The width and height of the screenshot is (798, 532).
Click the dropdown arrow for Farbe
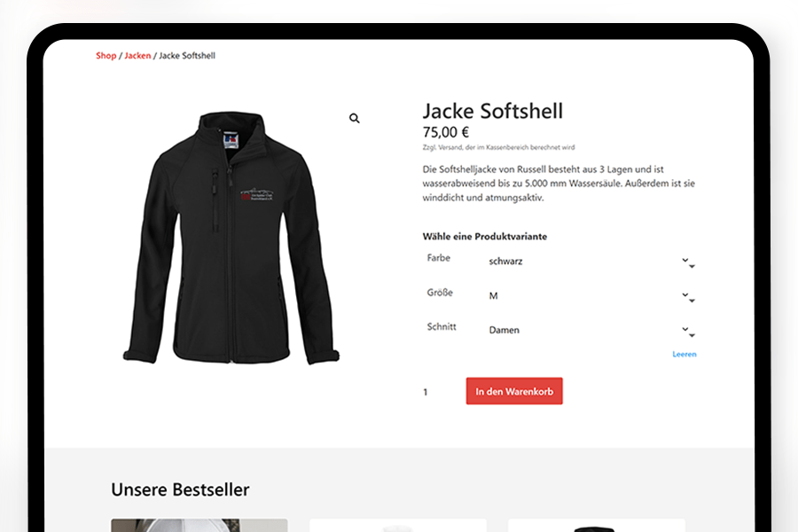[x=688, y=262]
